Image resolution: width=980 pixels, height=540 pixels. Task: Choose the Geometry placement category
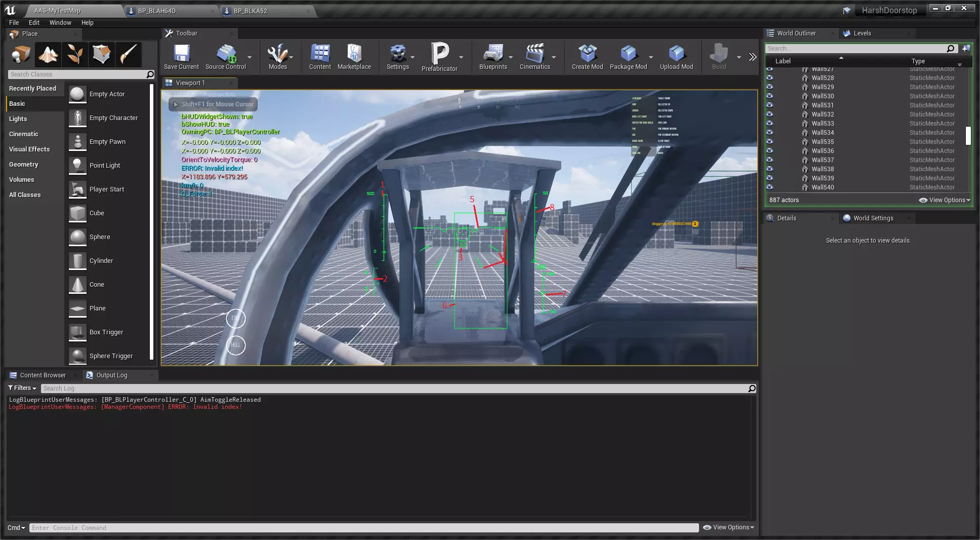pos(24,165)
